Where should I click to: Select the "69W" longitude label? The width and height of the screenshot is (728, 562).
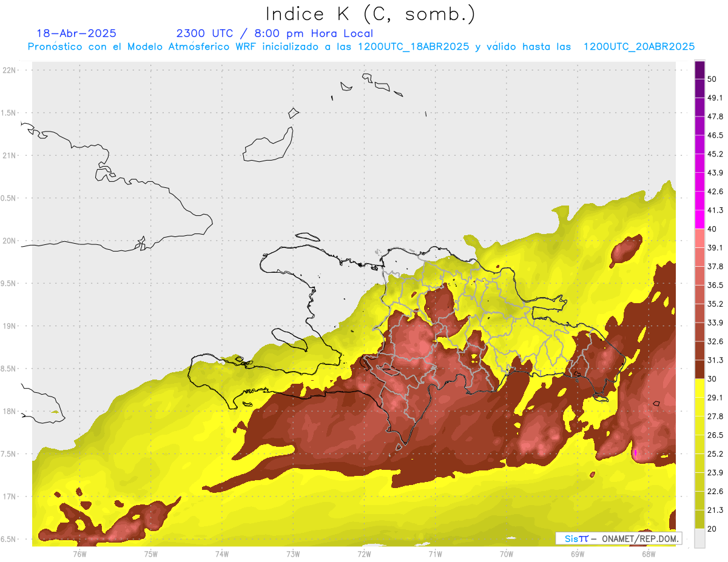pyautogui.click(x=578, y=554)
